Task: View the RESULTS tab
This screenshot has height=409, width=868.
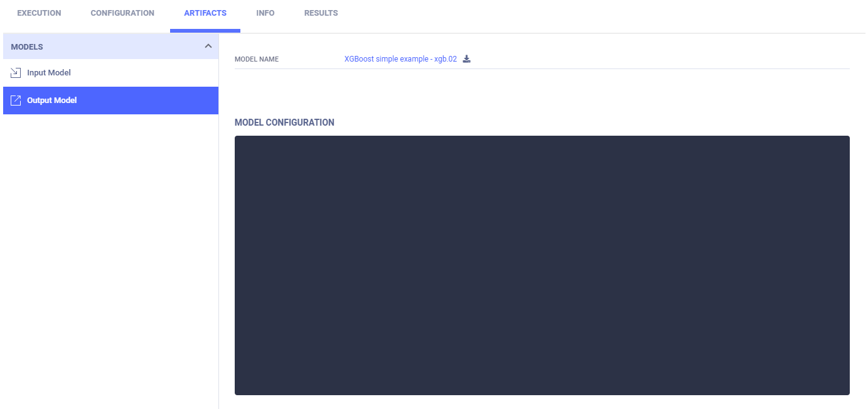Action: (321, 13)
